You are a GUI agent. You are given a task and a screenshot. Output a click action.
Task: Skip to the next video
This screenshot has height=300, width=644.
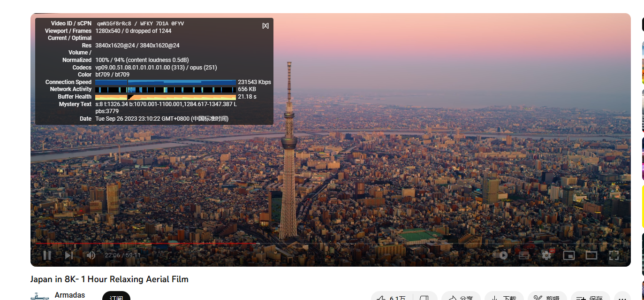tap(69, 255)
